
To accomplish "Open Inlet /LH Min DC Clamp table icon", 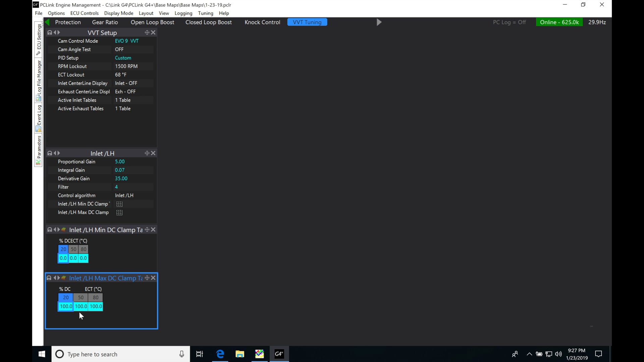I will click(x=119, y=204).
